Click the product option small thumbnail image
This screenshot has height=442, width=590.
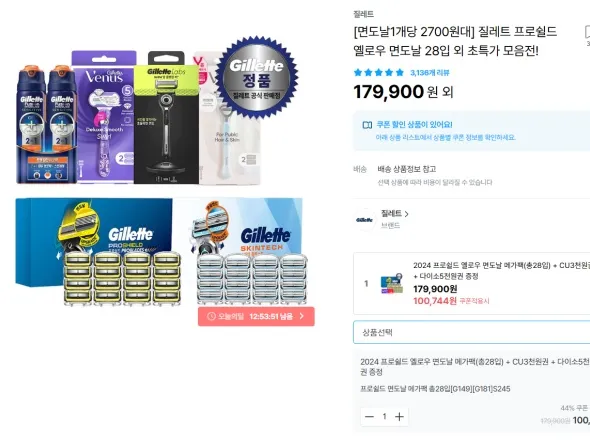coord(391,284)
